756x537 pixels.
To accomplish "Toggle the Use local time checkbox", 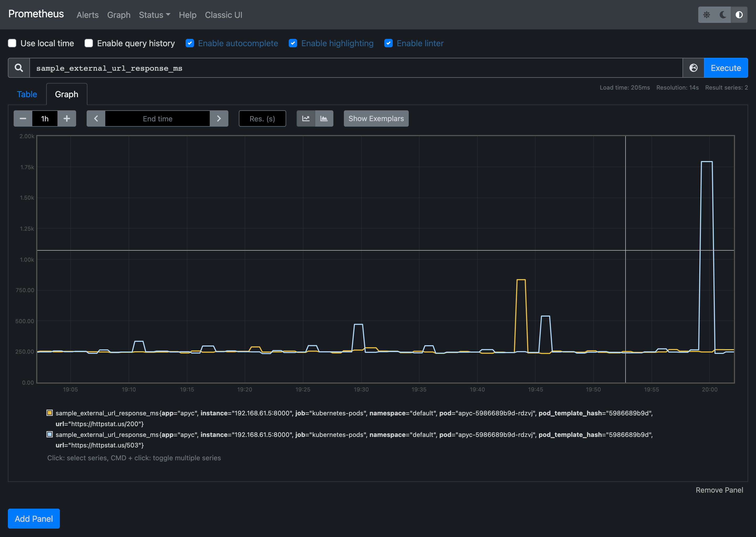I will tap(12, 43).
